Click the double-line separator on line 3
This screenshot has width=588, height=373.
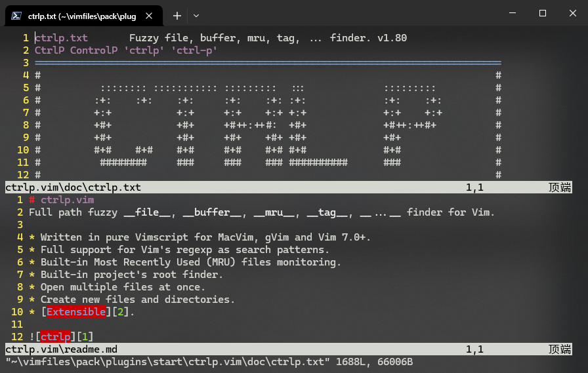tap(268, 62)
